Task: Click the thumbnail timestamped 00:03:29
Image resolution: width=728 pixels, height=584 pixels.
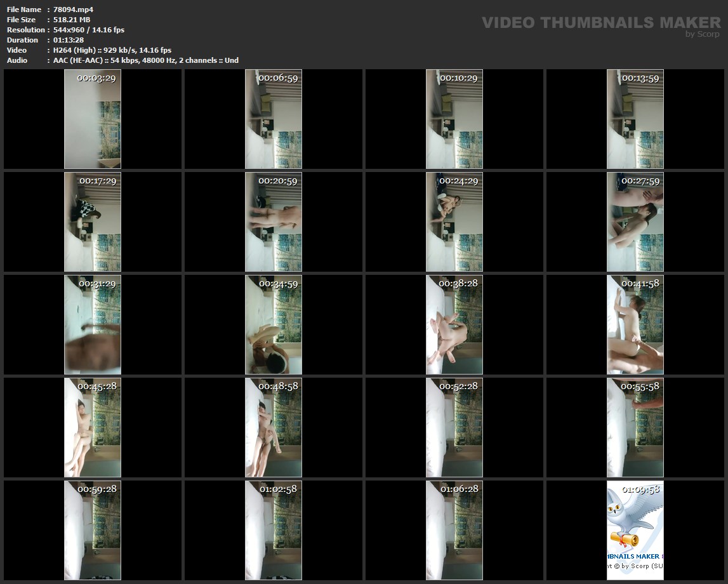Action: [93, 119]
